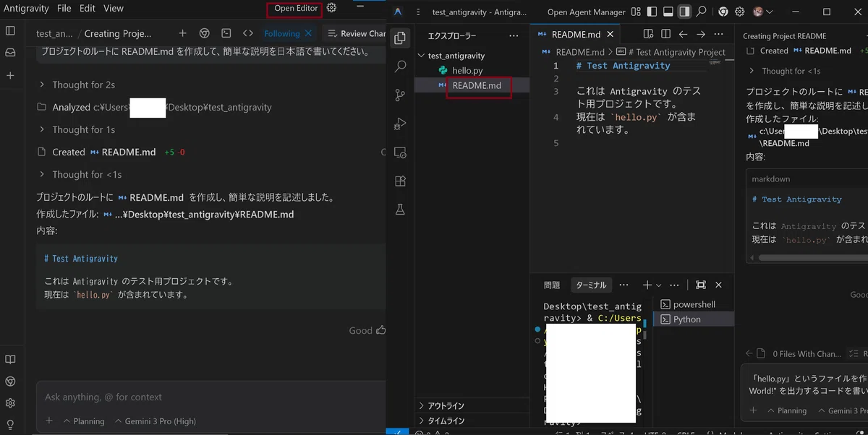Open the browser icon in Agent Manager bottom rail
This screenshot has height=435, width=868.
coord(10,381)
